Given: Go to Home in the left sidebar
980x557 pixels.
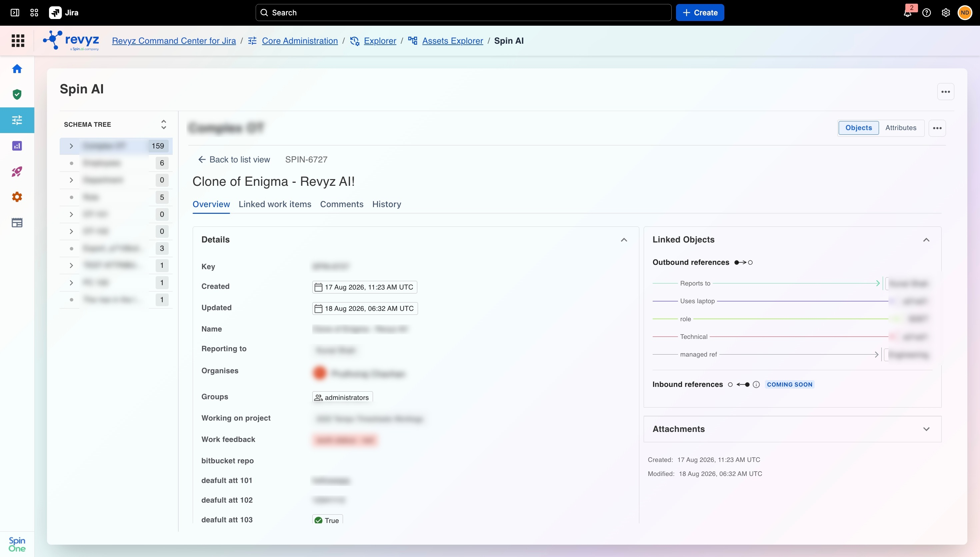Looking at the screenshot, I should coord(17,69).
